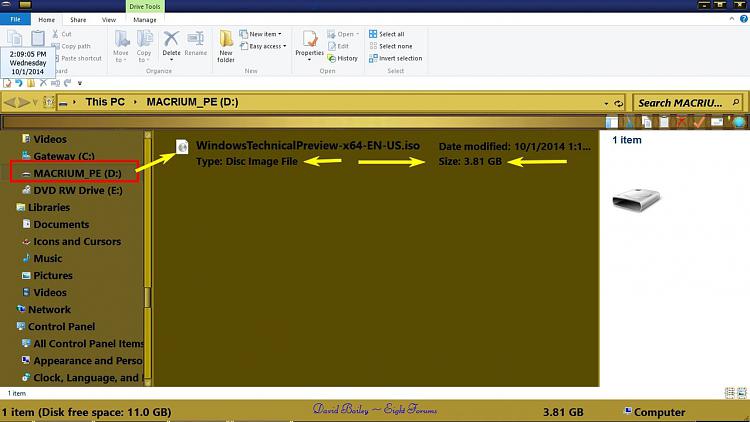Go back with the navigation back arrow
The image size is (750, 422).
click(10, 102)
